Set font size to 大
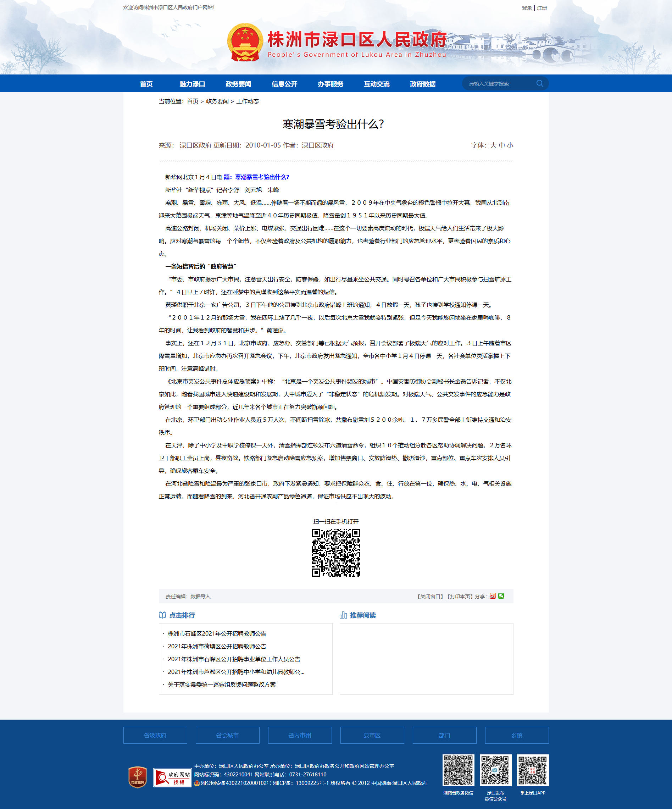 point(493,145)
